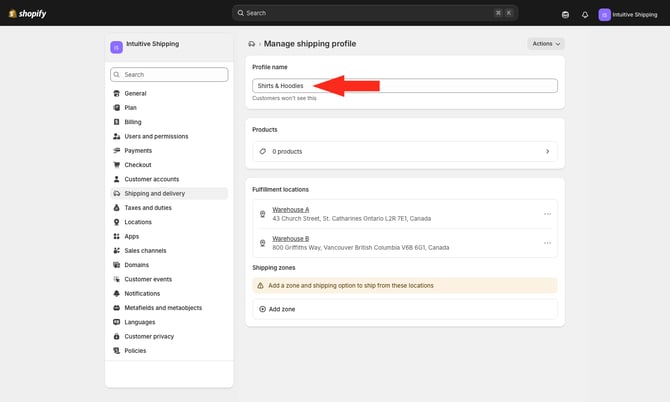This screenshot has width=670, height=402.
Task: Click the Plan settings icon
Action: click(x=116, y=108)
